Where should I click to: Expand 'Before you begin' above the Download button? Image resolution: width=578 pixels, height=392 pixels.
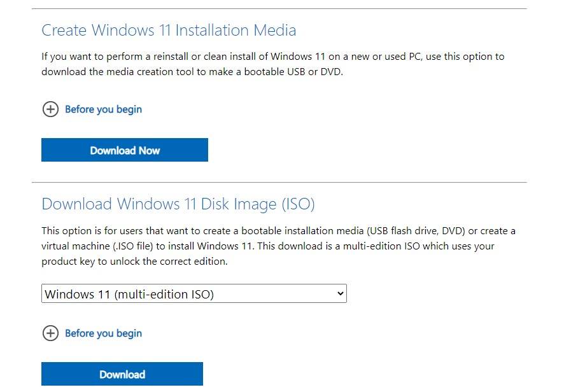[103, 333]
